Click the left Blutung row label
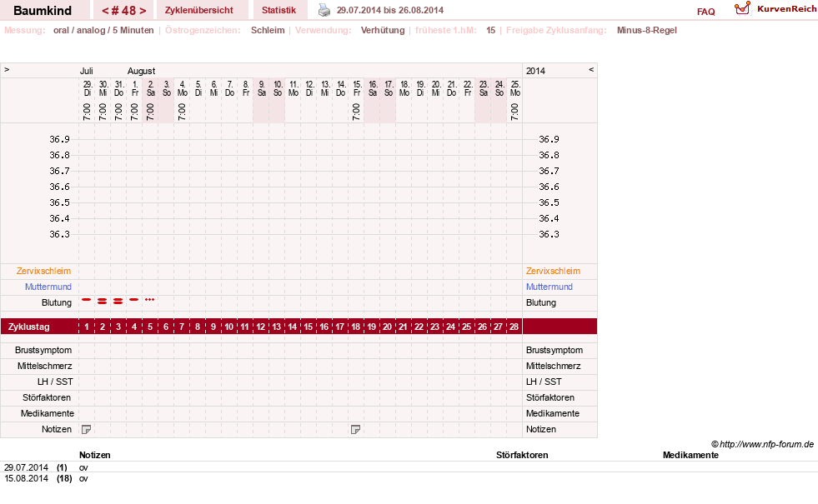This screenshot has width=818, height=504. point(57,303)
